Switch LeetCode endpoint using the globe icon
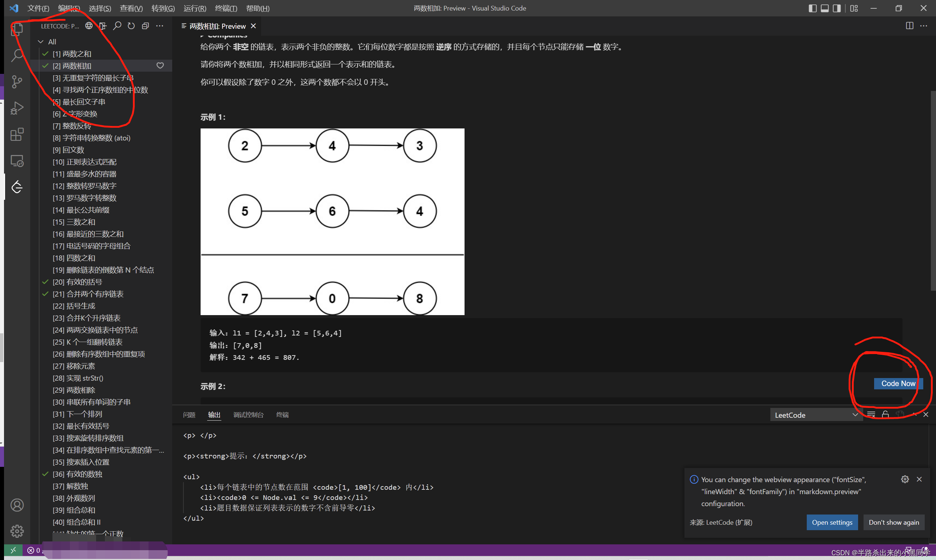 coord(88,26)
